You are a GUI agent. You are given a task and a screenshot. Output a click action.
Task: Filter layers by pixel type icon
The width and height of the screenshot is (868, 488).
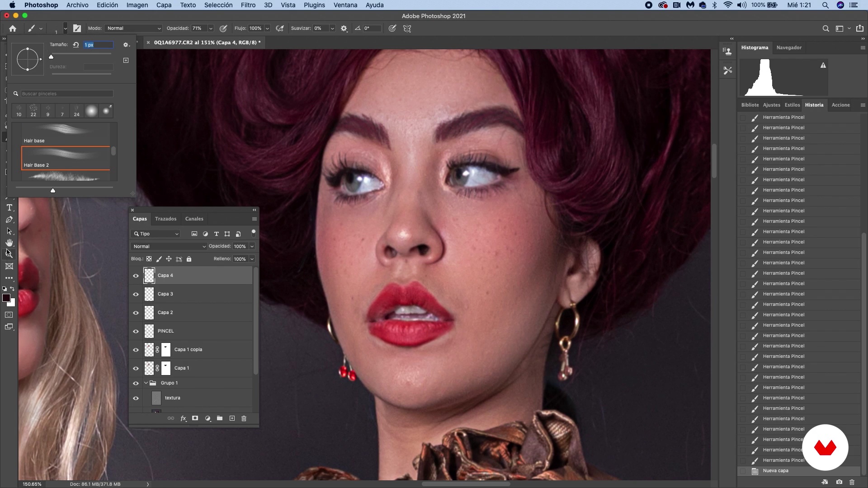[x=194, y=234]
